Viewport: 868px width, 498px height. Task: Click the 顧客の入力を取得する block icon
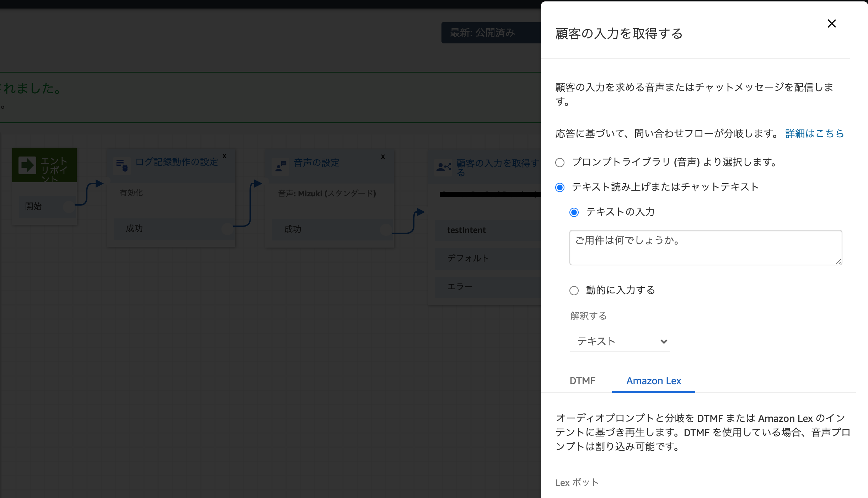pos(443,167)
